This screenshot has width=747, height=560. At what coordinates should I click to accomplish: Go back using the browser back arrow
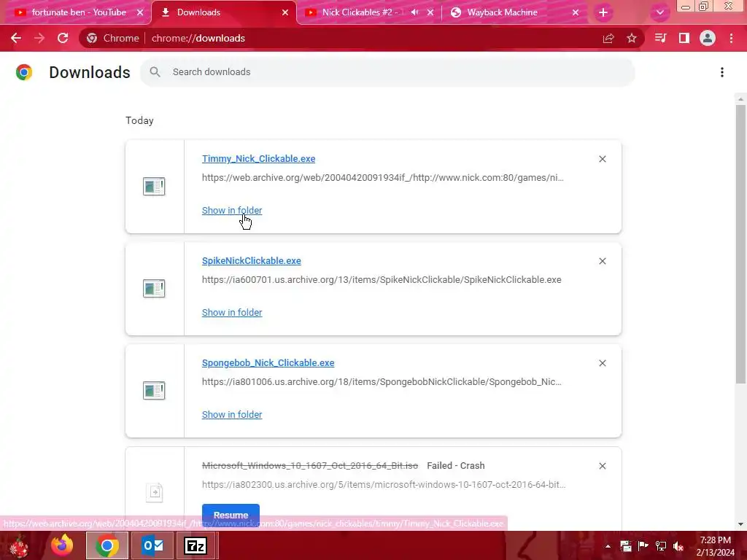(16, 38)
